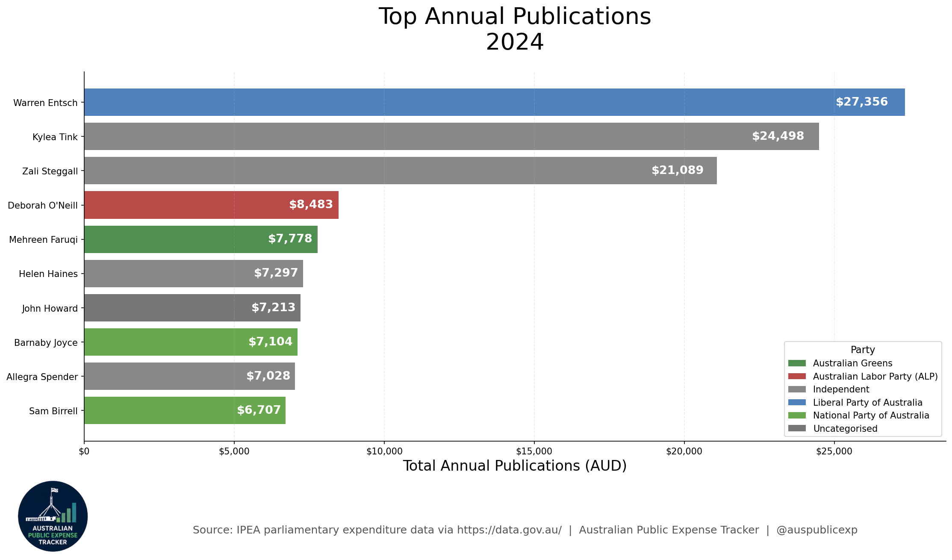Viewport: 952px width, 560px height.
Task: Open the https://data.gov.au/ link in footer
Action: pyautogui.click(x=510, y=530)
